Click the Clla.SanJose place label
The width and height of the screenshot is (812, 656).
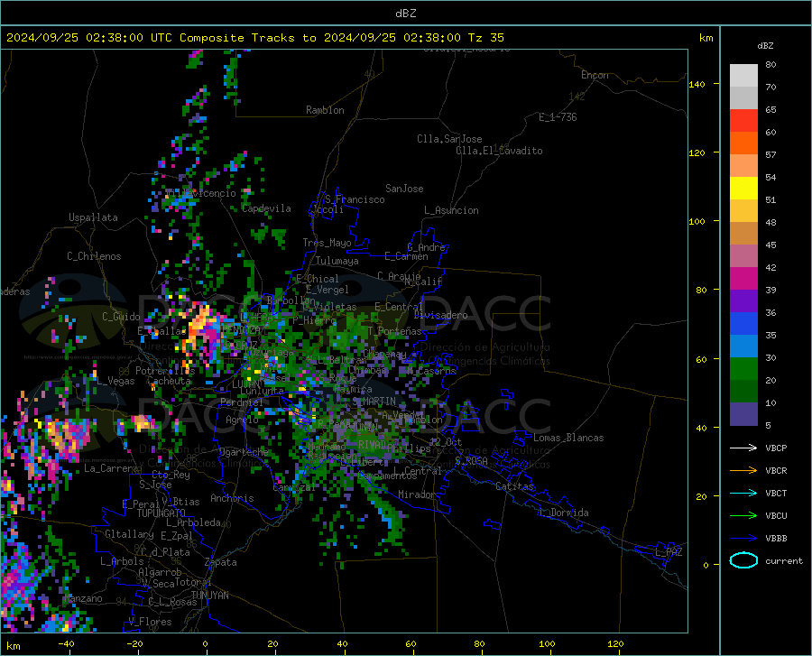(x=449, y=139)
